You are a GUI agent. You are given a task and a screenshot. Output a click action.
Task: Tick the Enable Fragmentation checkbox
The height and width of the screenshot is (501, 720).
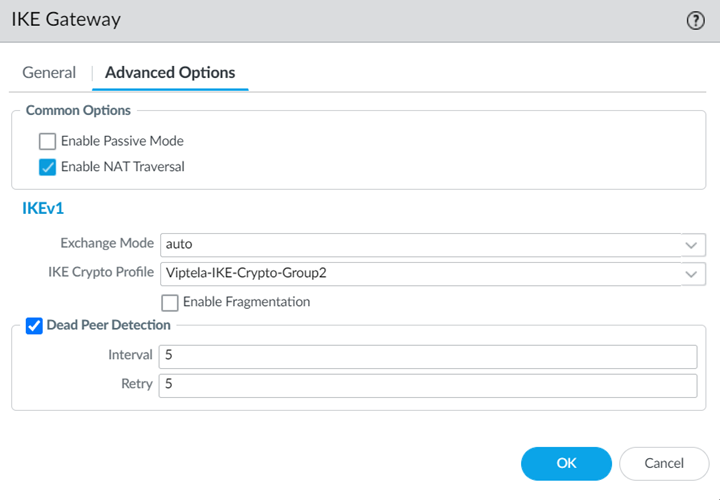pyautogui.click(x=169, y=302)
